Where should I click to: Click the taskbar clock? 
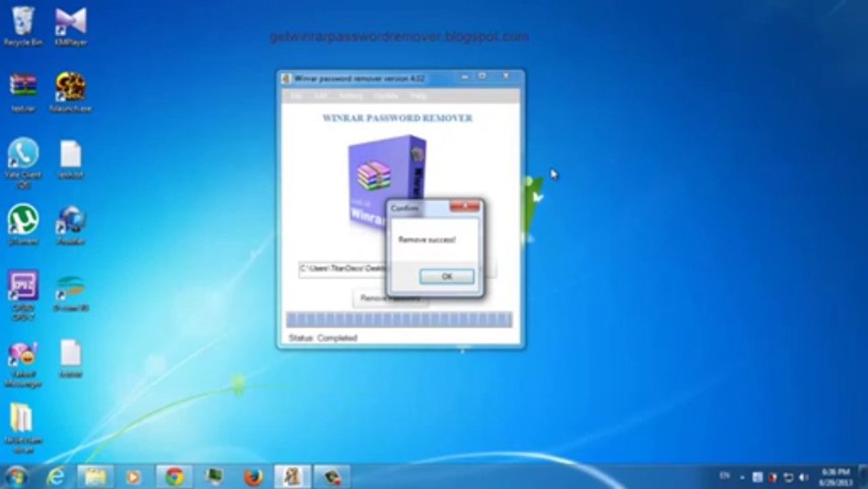[x=835, y=477]
